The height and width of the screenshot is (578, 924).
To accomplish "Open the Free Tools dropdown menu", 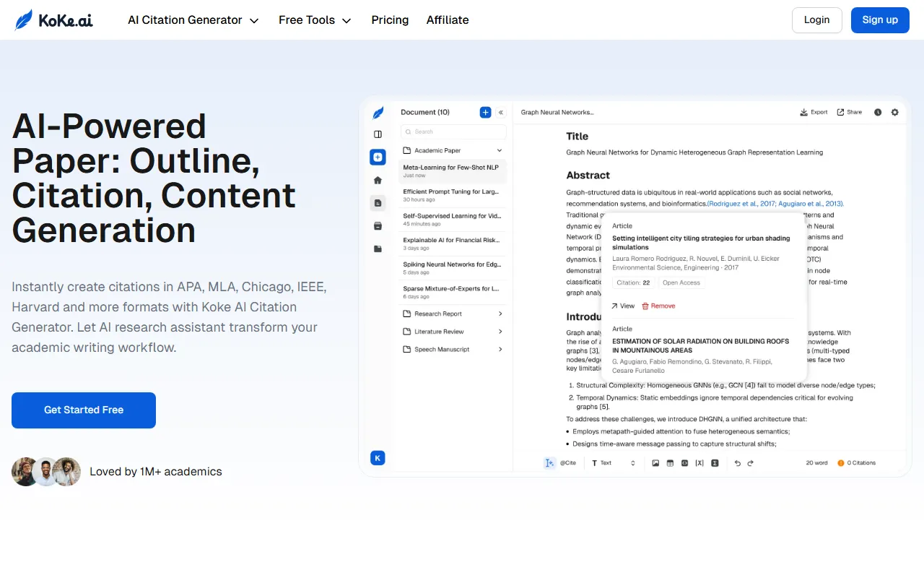I will coord(315,20).
